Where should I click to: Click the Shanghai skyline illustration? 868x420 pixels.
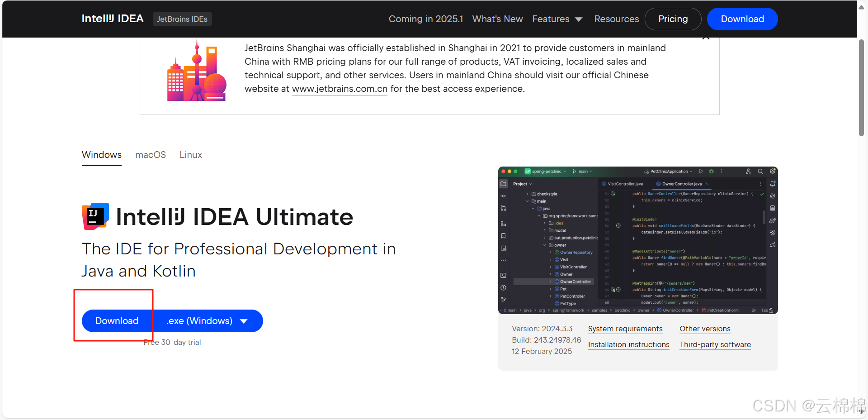coord(197,70)
